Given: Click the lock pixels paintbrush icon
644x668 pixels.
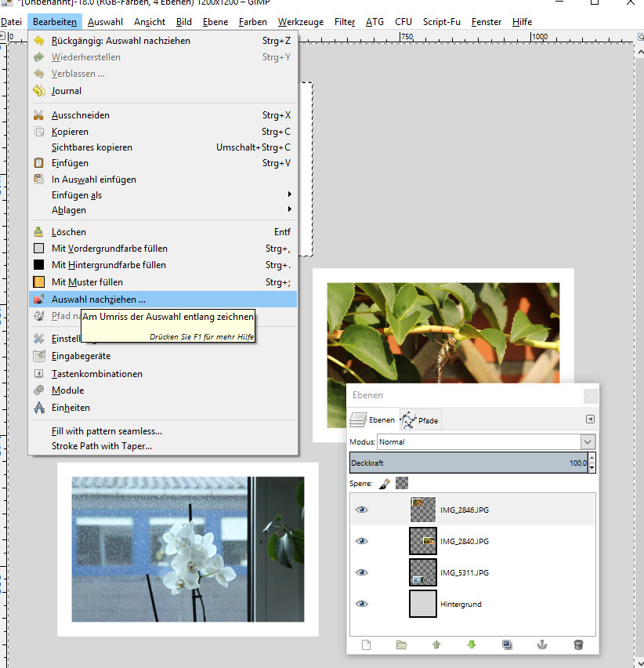Looking at the screenshot, I should click(x=384, y=484).
